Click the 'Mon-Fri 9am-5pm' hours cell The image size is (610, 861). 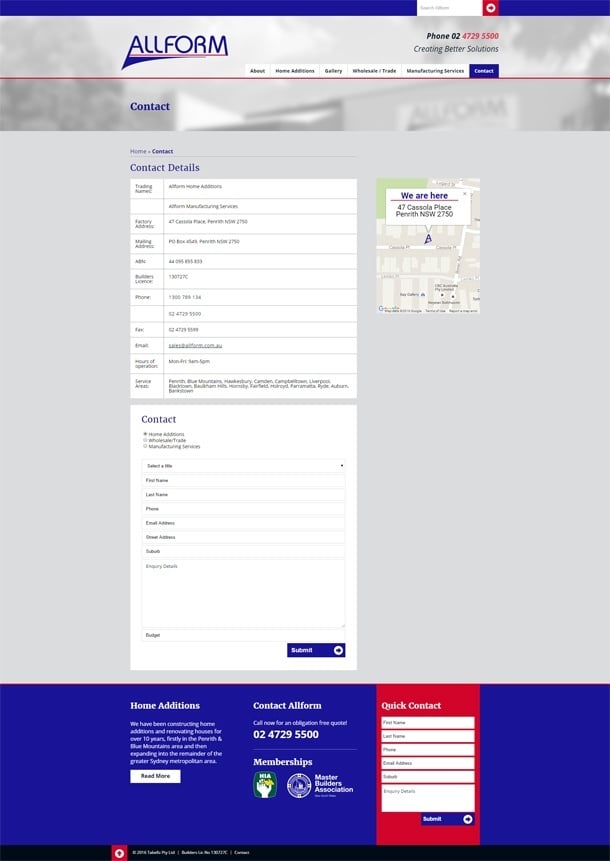260,364
